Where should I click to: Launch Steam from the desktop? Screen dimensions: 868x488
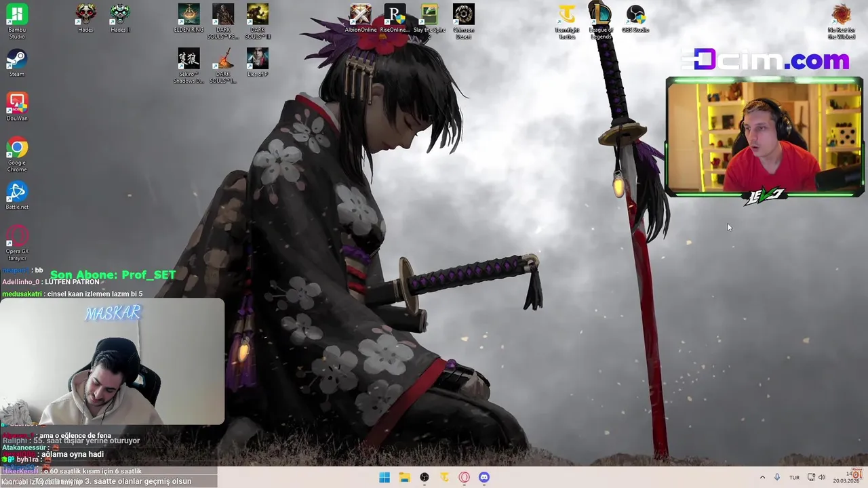coord(17,62)
